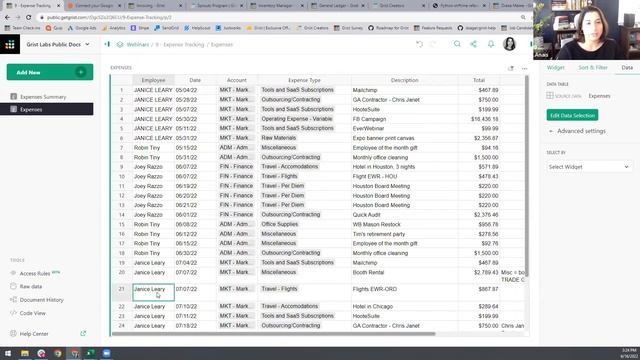Expand Advanced settings
This screenshot has width=640, height=360.
point(577,131)
